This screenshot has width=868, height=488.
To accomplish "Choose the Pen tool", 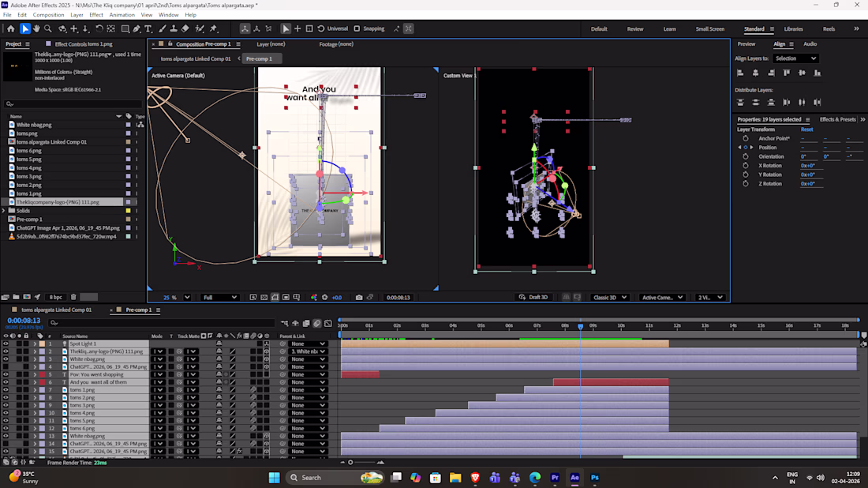I will [x=137, y=28].
